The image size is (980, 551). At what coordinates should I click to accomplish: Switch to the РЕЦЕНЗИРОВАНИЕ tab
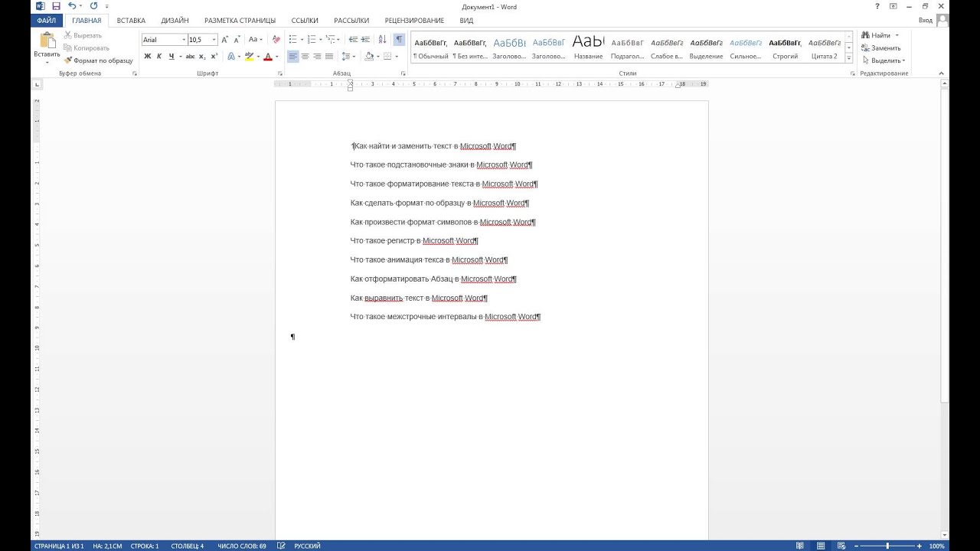(x=414, y=21)
